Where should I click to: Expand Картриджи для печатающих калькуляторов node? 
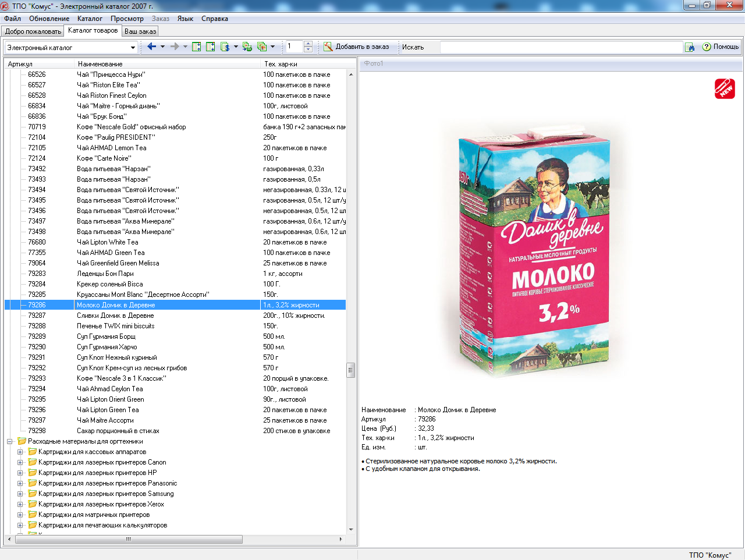[x=20, y=525]
